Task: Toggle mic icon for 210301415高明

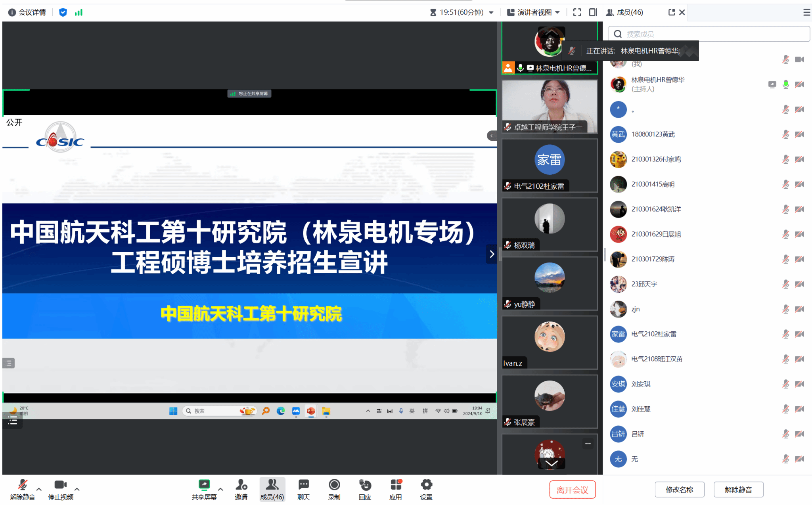Action: (x=785, y=184)
